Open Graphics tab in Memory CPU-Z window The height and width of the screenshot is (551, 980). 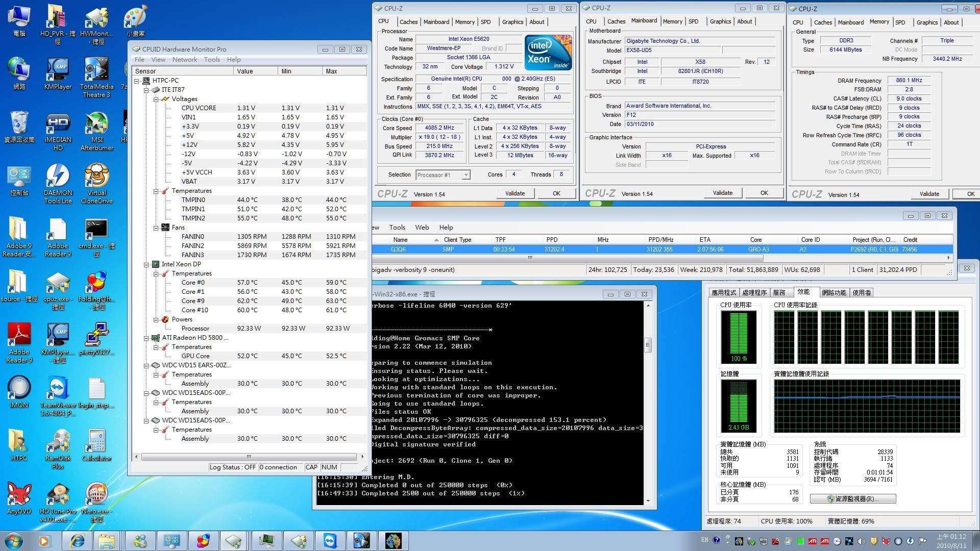coord(927,22)
